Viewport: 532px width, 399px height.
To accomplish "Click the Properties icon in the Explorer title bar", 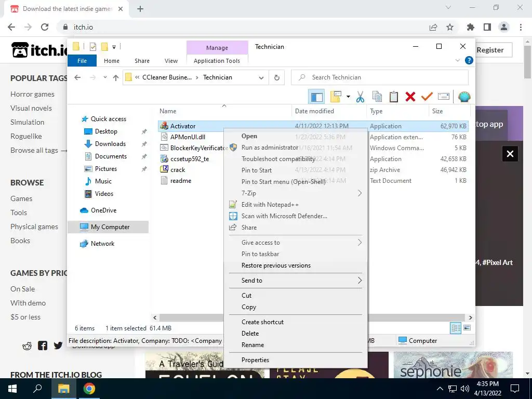I will tap(92, 47).
